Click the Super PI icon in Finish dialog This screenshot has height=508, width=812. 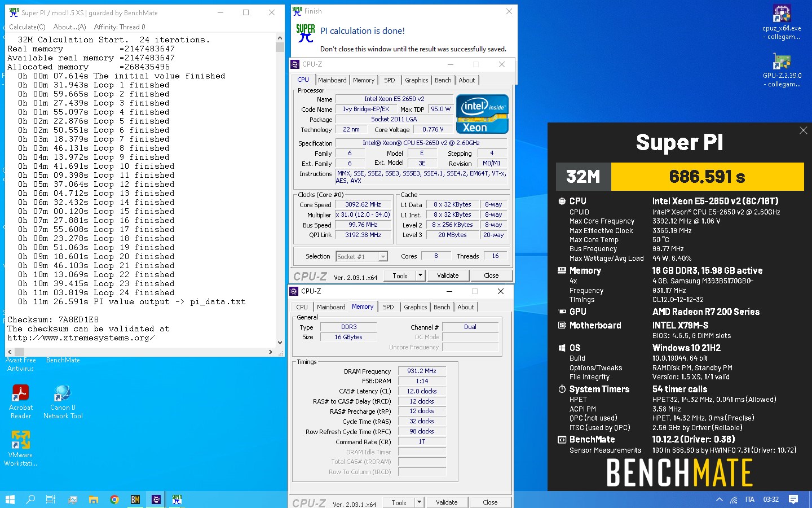pos(305,33)
